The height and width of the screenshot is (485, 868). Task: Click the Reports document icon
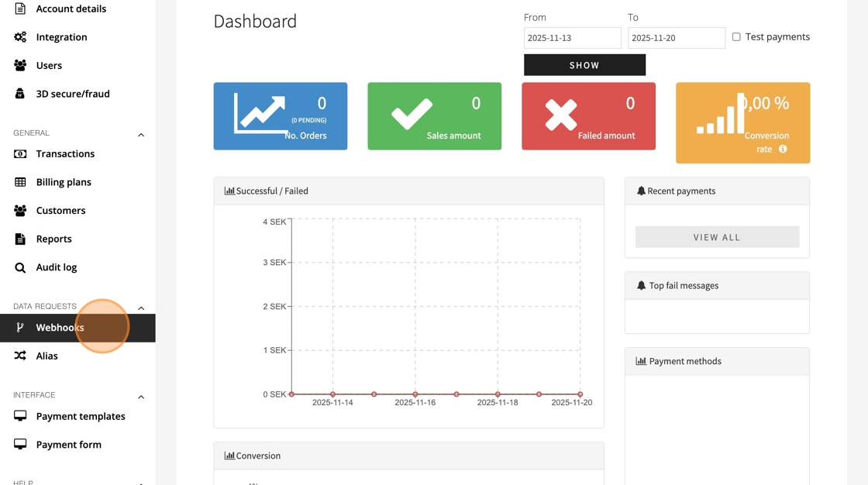(20, 239)
